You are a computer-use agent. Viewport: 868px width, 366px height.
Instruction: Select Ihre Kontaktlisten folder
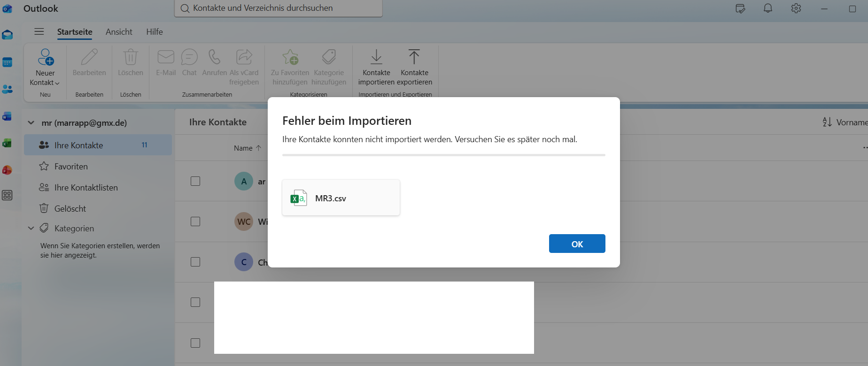tap(98, 187)
